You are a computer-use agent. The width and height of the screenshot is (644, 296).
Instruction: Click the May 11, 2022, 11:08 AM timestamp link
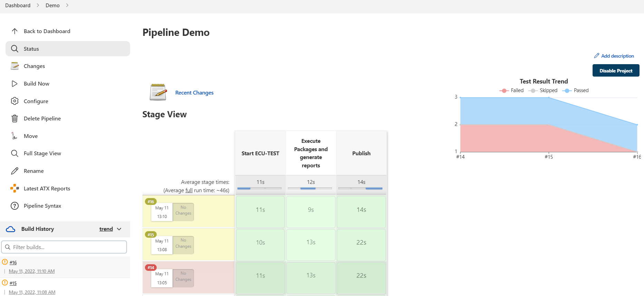[32, 292]
